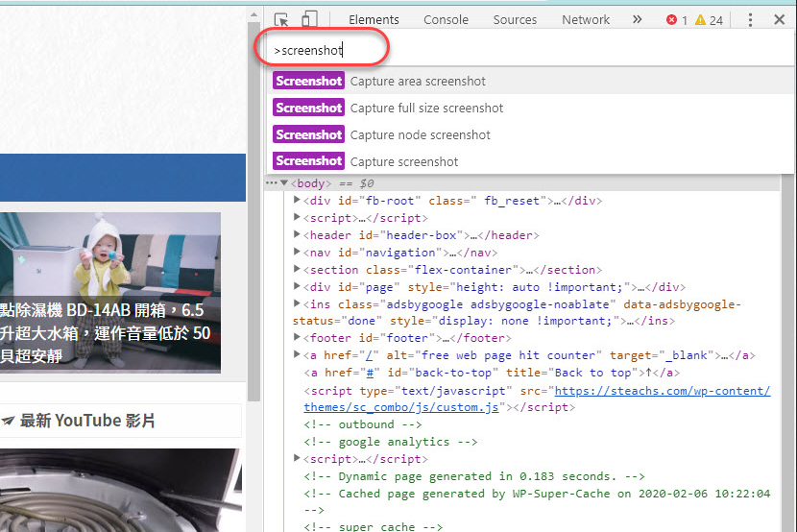797x532 pixels.
Task: Expand the ins adsbygoogle node
Action: tap(297, 303)
